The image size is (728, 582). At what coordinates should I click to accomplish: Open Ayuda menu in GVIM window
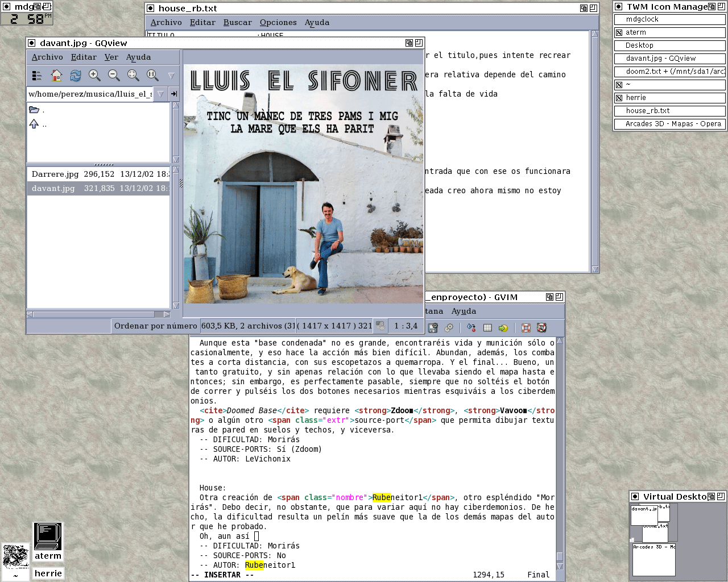[x=464, y=311]
